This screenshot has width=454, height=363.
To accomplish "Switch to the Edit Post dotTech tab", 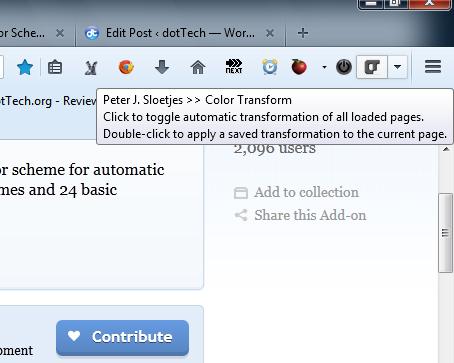I will click(180, 33).
